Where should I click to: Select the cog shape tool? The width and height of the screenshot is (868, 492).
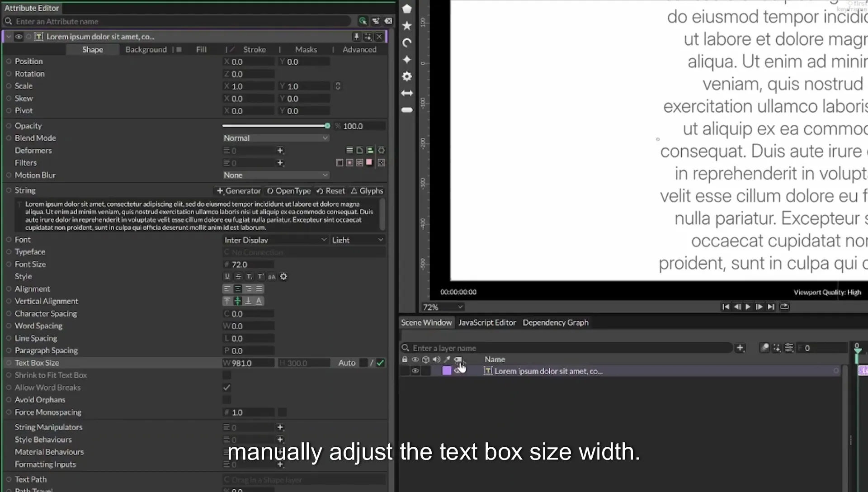(407, 76)
